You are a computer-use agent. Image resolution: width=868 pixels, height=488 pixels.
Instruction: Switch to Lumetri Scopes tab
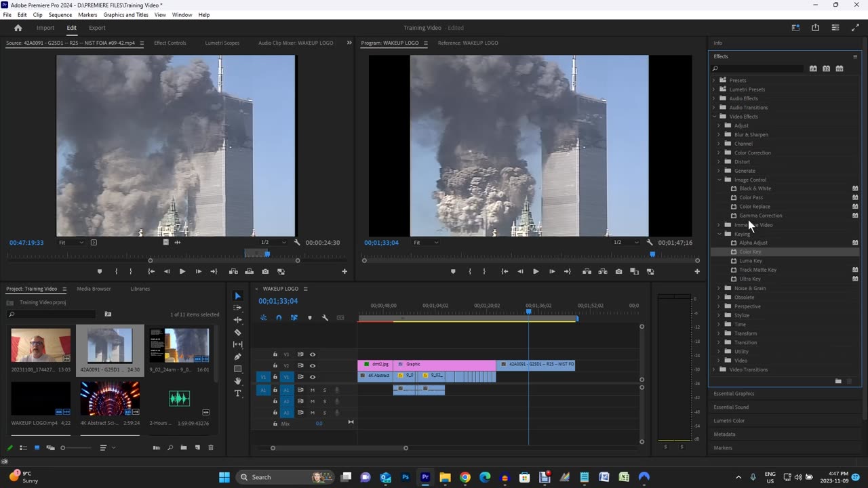click(x=222, y=43)
